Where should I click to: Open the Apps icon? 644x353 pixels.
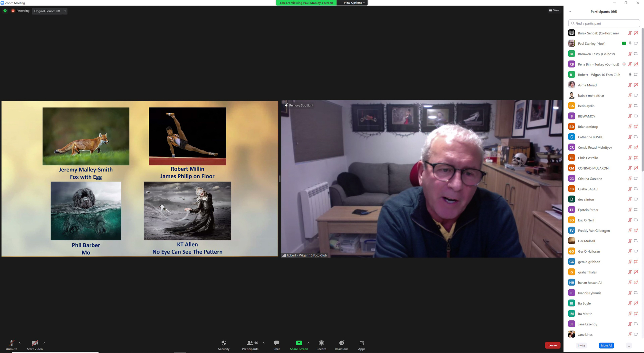pyautogui.click(x=362, y=343)
